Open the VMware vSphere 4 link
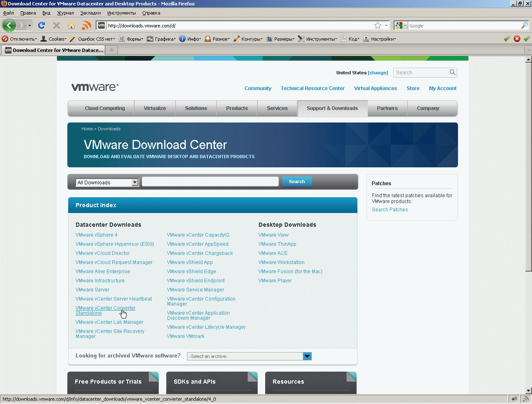The width and height of the screenshot is (532, 404). coord(96,235)
